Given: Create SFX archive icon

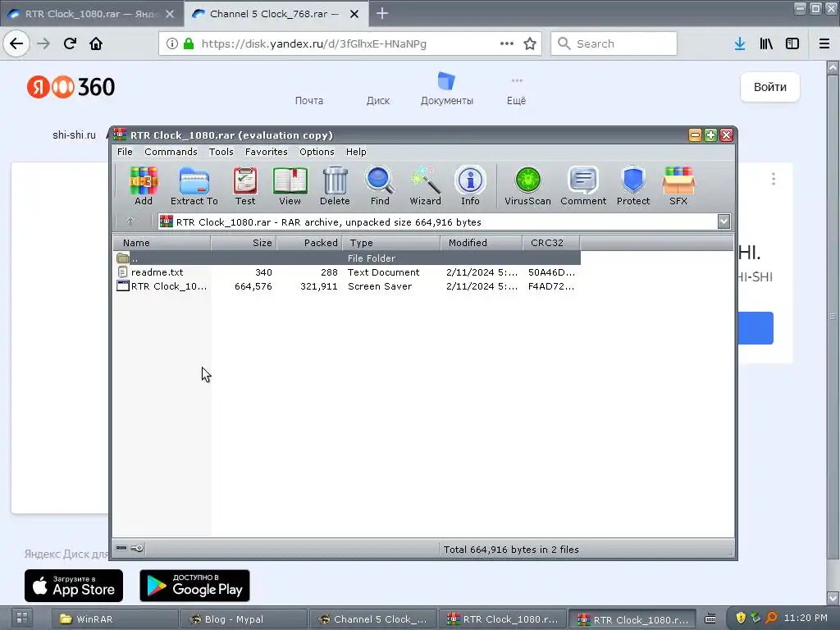Looking at the screenshot, I should [x=678, y=186].
